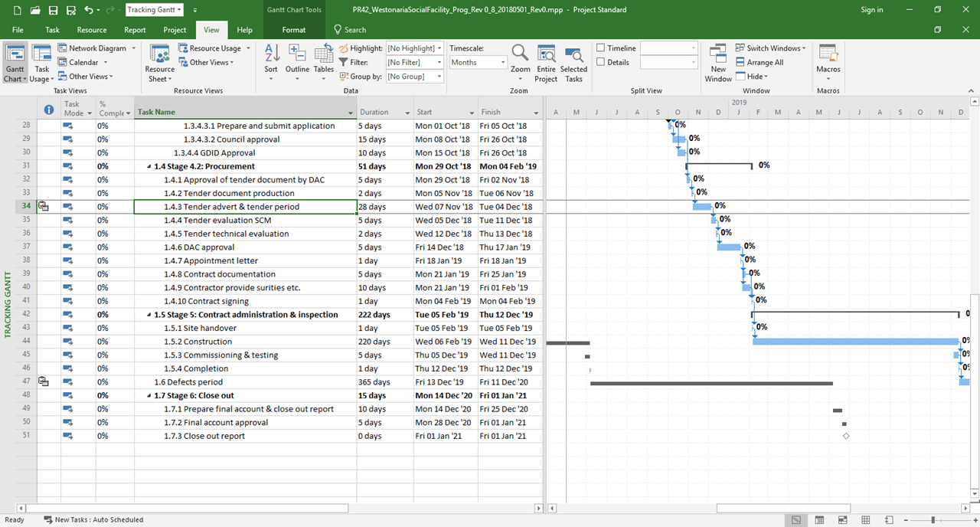Open Duration column filter arrow
This screenshot has width=980, height=527.
(x=407, y=113)
